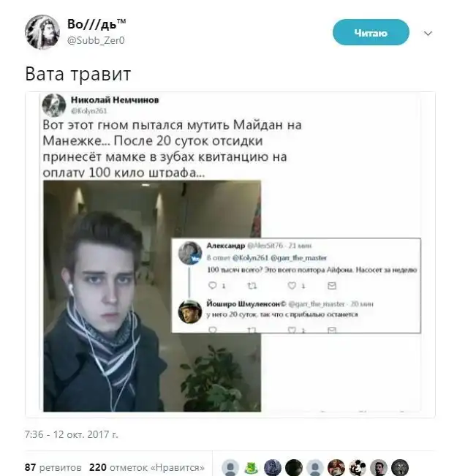
Task: Click the reply icon under Александр's comment
Action: click(x=213, y=285)
